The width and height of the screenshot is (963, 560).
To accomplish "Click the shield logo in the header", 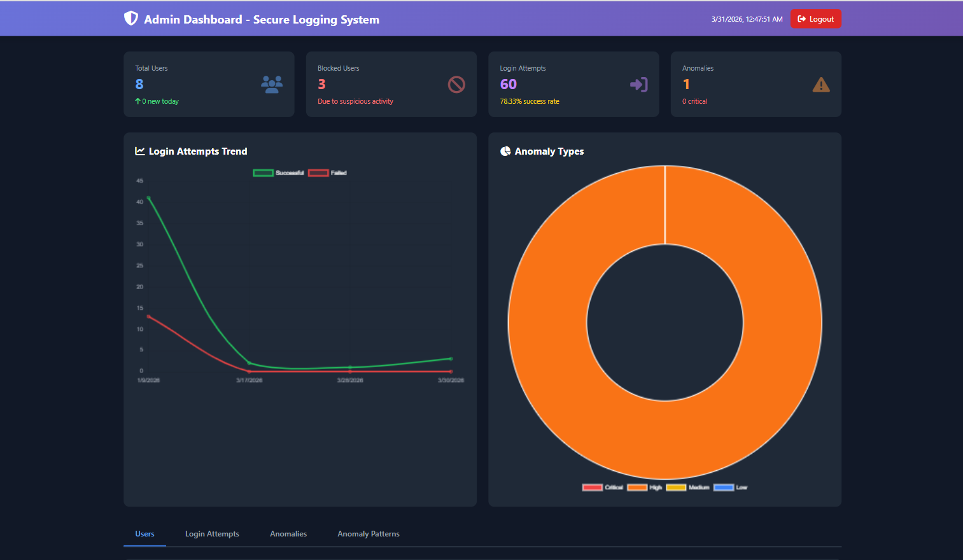I will click(x=131, y=18).
